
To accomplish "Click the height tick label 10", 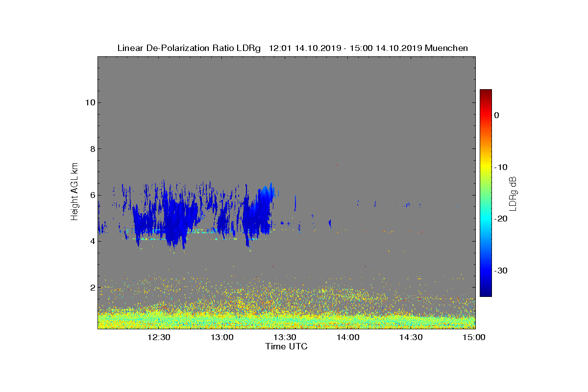I will pyautogui.click(x=90, y=102).
